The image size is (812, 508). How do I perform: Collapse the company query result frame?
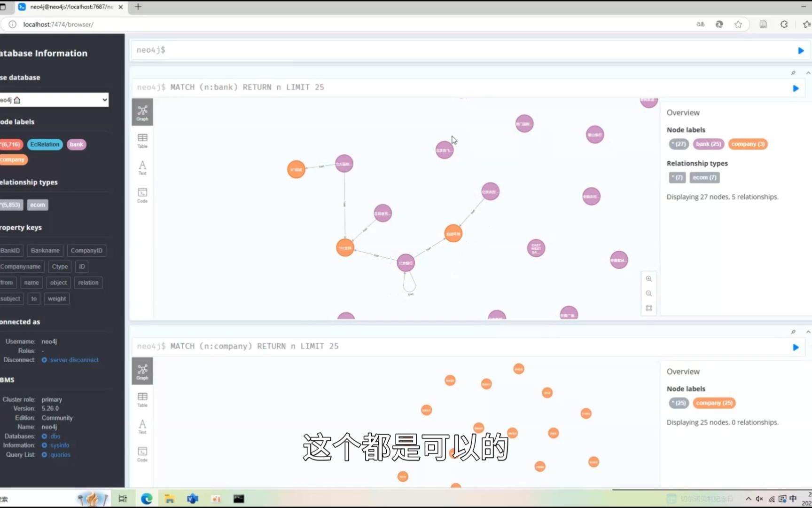coord(808,332)
